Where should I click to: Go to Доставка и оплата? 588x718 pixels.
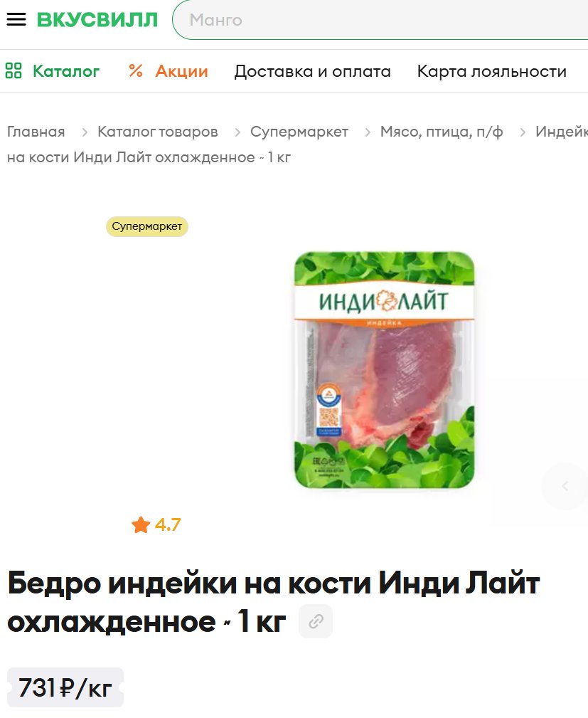coord(313,71)
